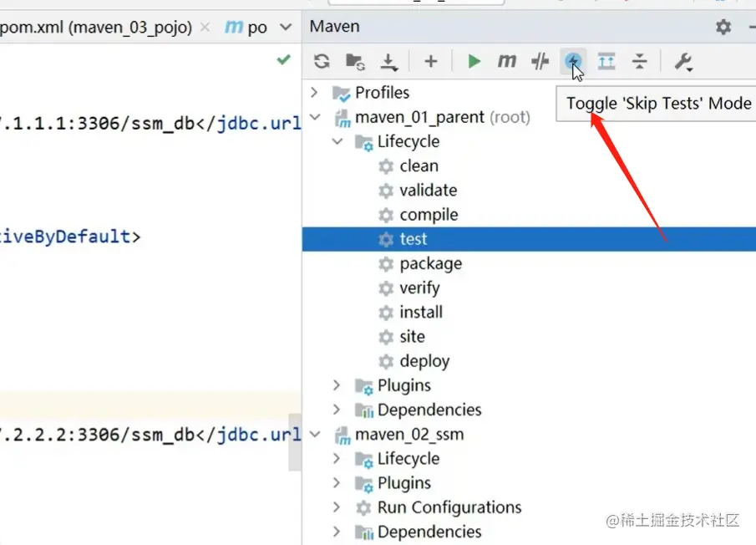Reload all Maven projects
The height and width of the screenshot is (545, 756).
point(322,62)
